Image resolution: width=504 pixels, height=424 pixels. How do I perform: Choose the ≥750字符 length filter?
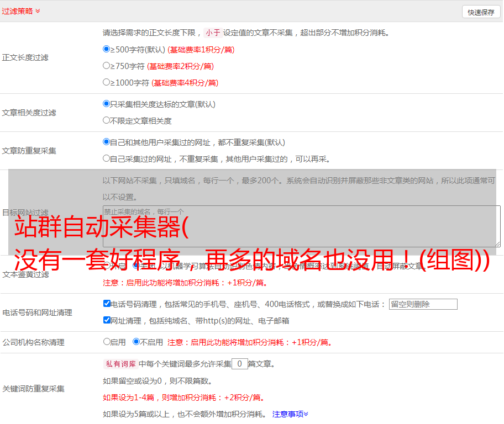pos(107,66)
